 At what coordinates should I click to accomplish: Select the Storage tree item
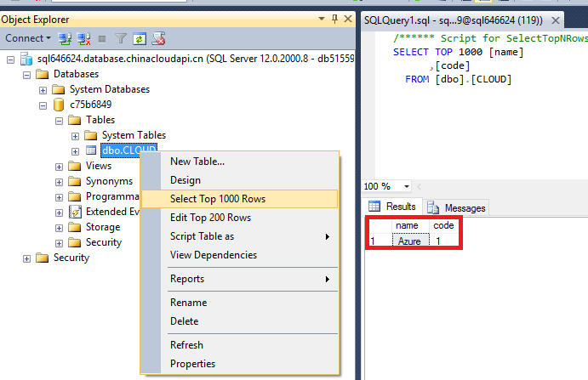click(x=103, y=227)
